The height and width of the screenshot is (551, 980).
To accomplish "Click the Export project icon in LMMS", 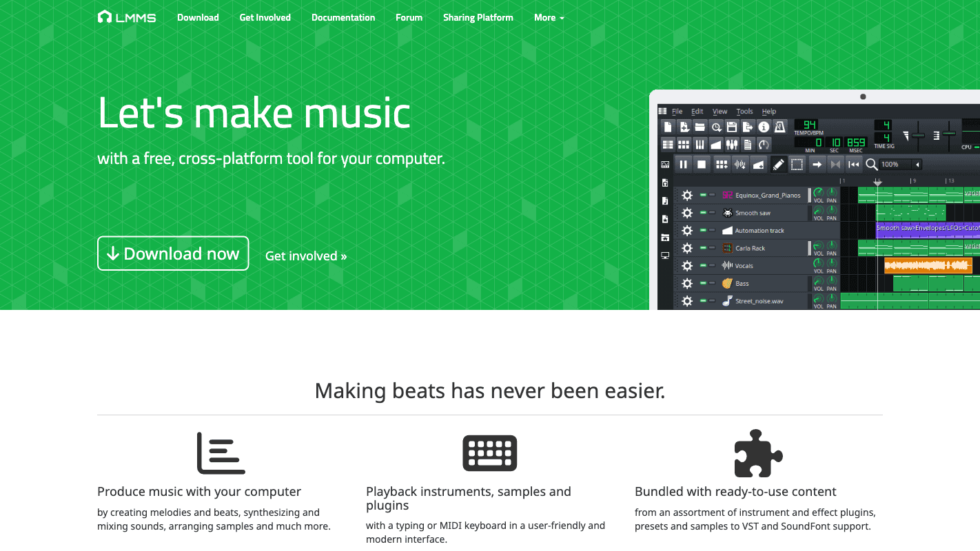I will [748, 127].
